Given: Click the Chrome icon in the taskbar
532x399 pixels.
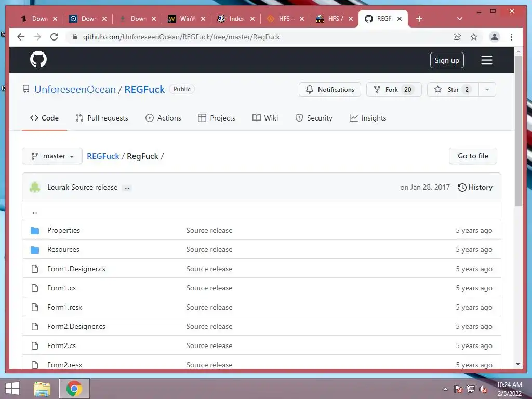Looking at the screenshot, I should coord(74,389).
